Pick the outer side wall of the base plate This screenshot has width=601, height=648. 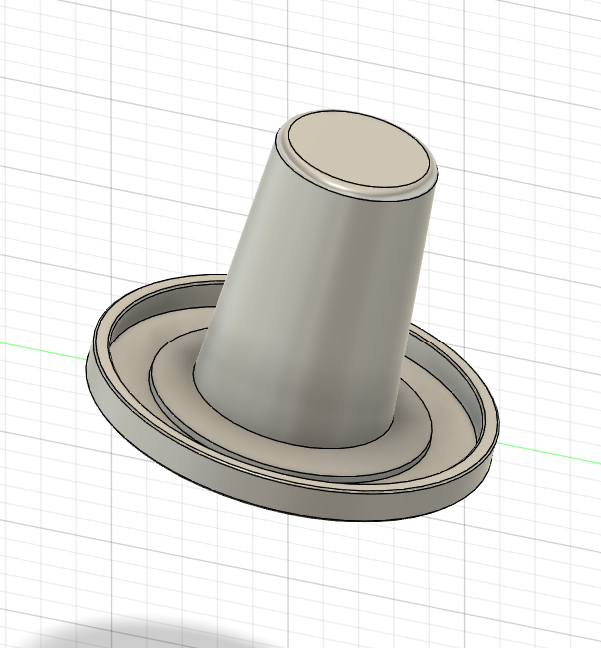pos(250,495)
